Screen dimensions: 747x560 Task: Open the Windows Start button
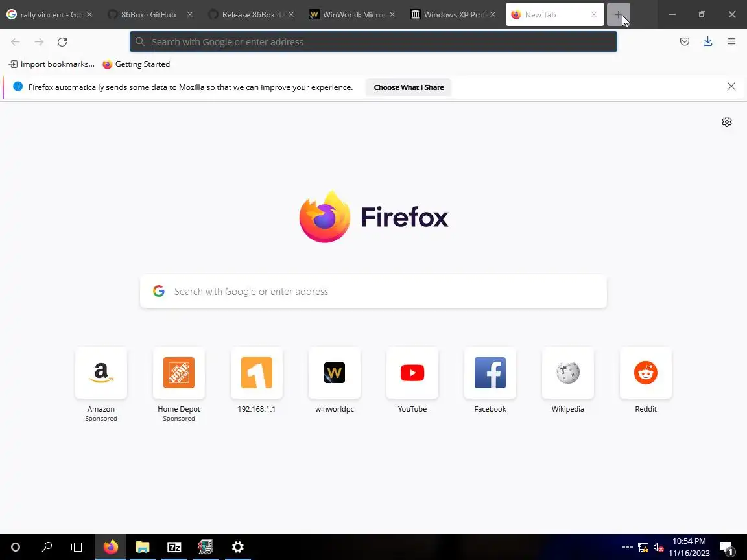[x=16, y=547]
